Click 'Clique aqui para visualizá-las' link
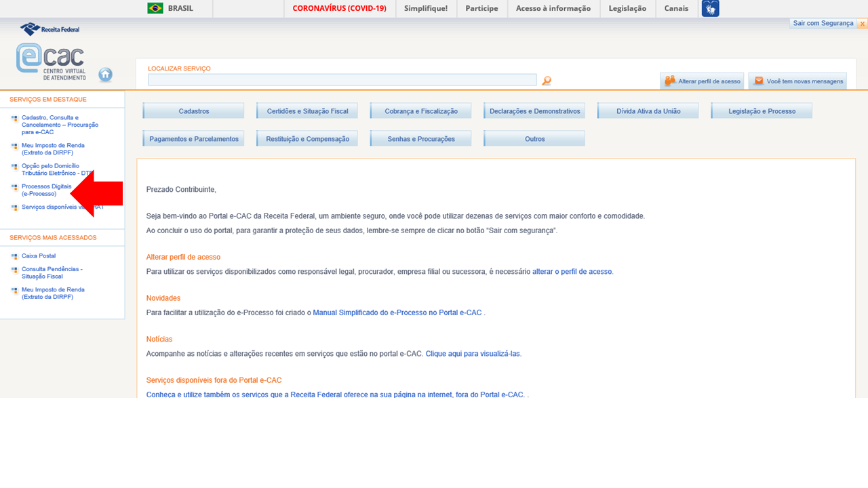Viewport: 868px width, 488px height. pyautogui.click(x=473, y=354)
